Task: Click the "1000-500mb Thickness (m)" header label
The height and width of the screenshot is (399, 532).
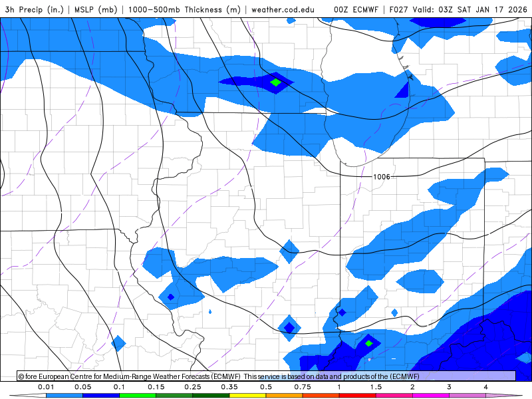Action: click(x=184, y=9)
